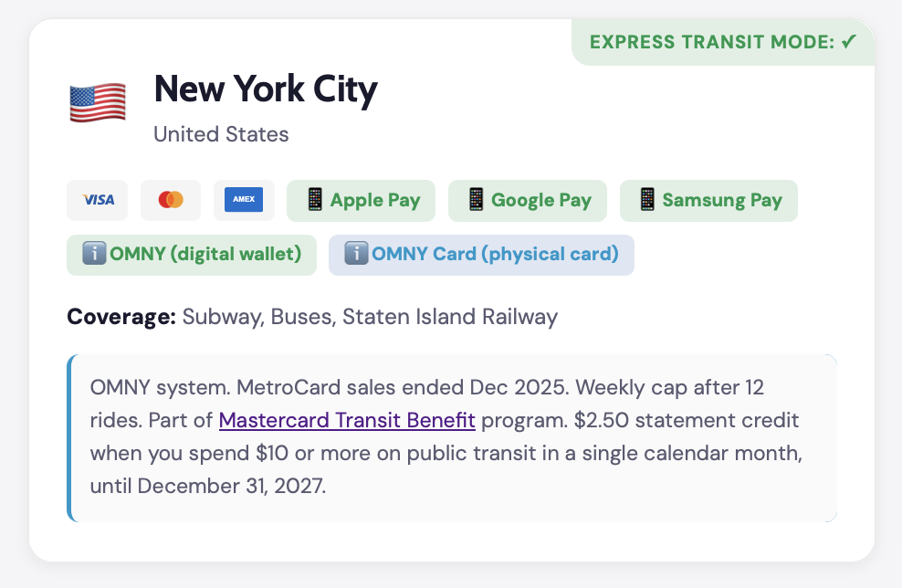This screenshot has height=588, width=902.
Task: Click the phone icon beside Google Pay
Action: (476, 200)
